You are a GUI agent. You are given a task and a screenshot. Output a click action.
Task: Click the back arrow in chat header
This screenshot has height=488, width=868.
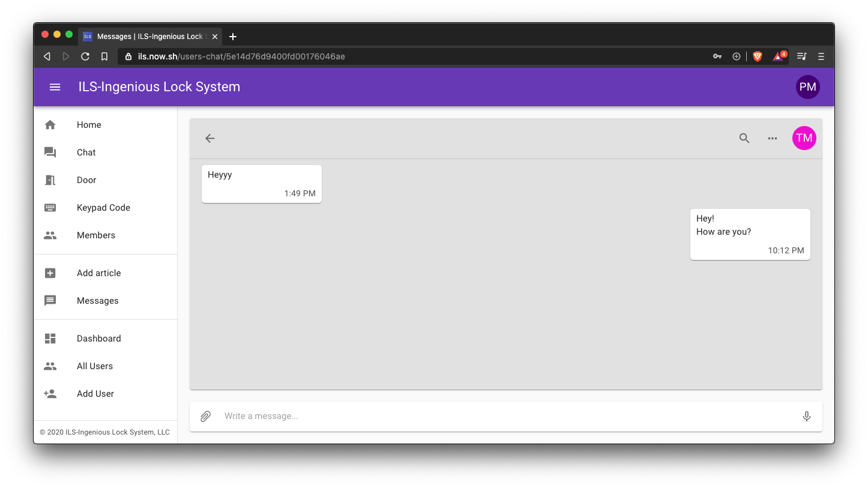pos(209,138)
